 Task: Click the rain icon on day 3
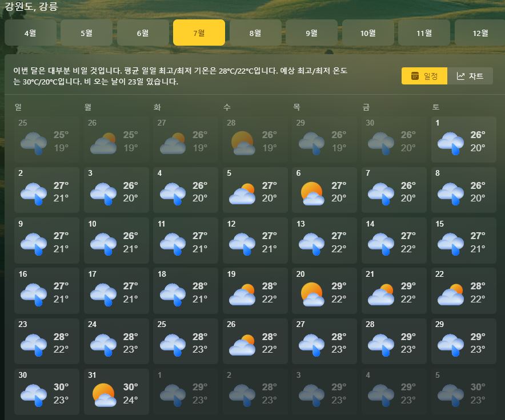103,194
